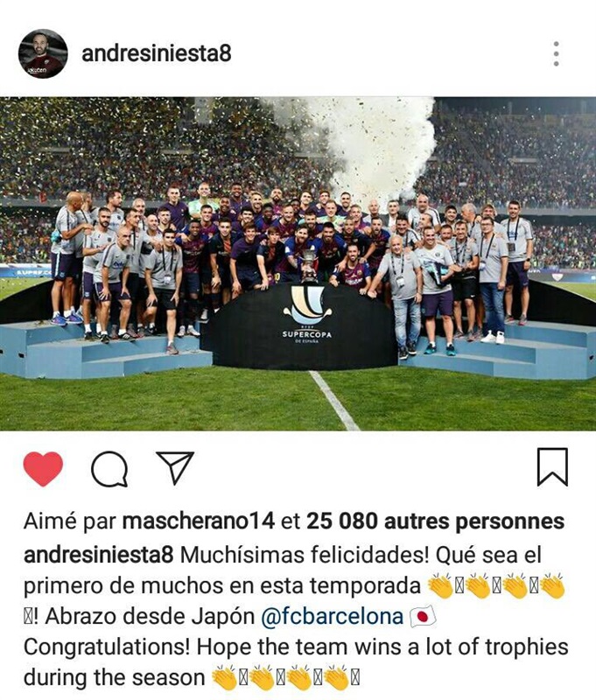Open the three-dot post options menu
This screenshot has width=596, height=700.
(557, 53)
